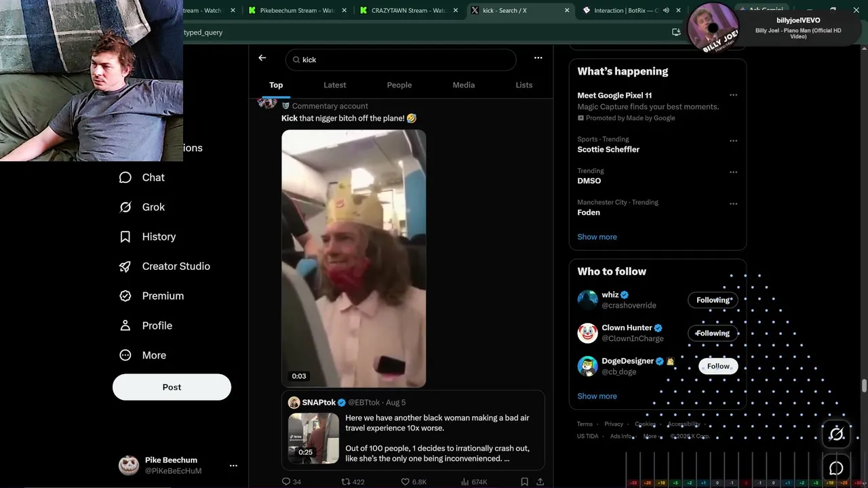Open the floating Grok button at bottom right
Viewport: 868px width, 488px height.
click(837, 434)
